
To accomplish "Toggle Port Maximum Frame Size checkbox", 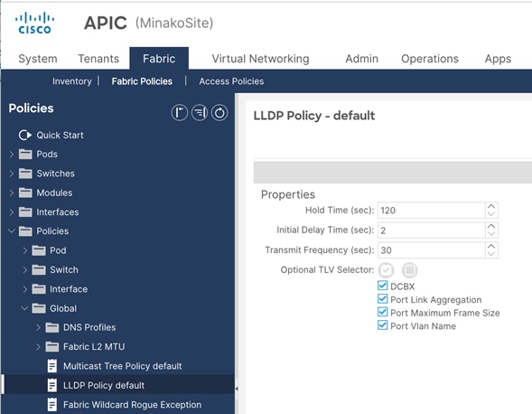I will click(x=382, y=312).
